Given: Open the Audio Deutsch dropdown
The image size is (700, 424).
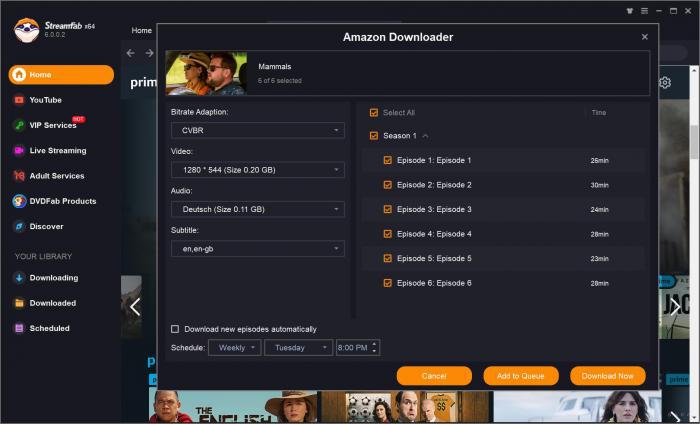Looking at the screenshot, I should 258,209.
